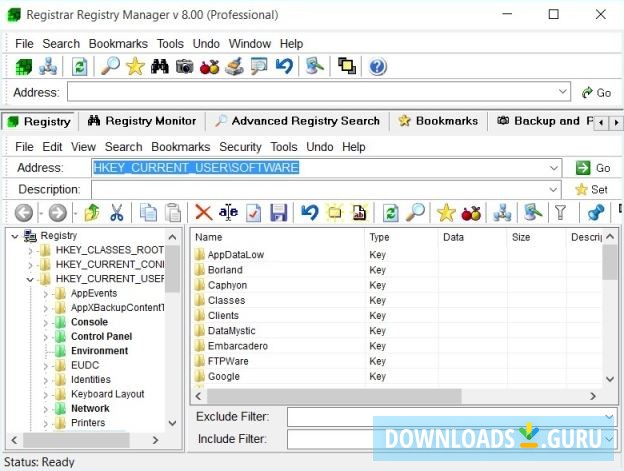This screenshot has width=624, height=471.
Task: Click the Set button beside Description
Action: [x=592, y=190]
